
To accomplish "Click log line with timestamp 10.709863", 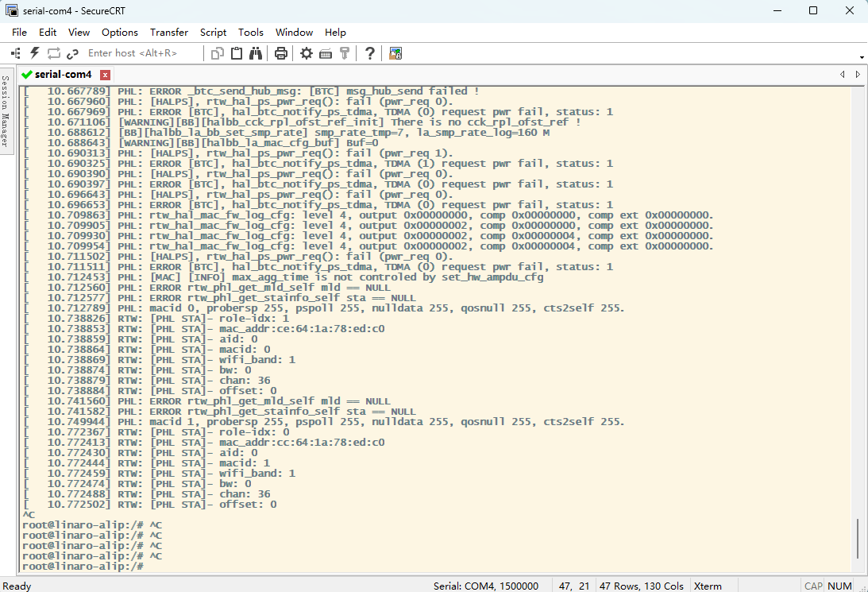I will [x=368, y=215].
